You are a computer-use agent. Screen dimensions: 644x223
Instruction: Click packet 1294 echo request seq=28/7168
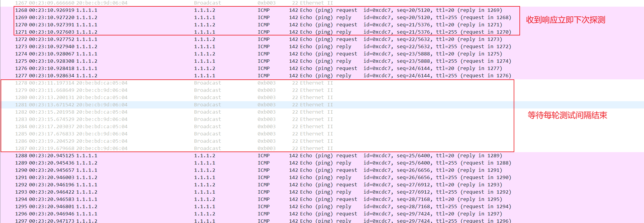point(263,199)
